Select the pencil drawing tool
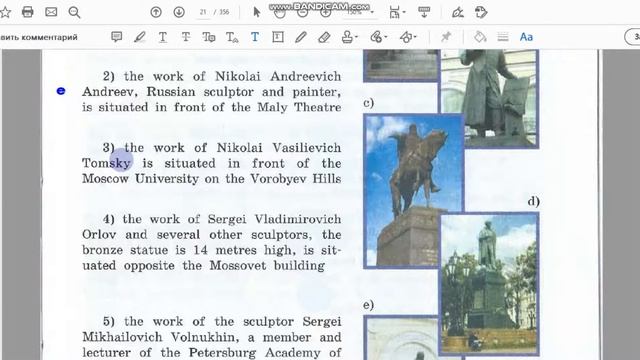The image size is (640, 360). pos(301,37)
